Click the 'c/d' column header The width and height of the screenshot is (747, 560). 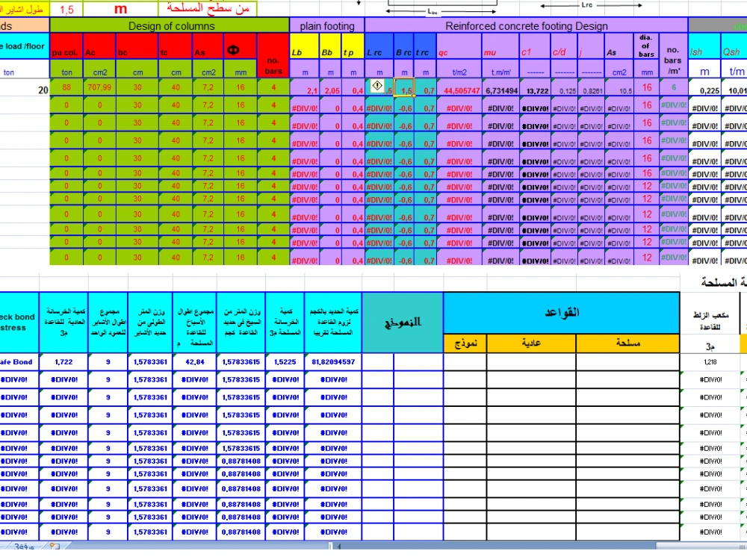[565, 46]
